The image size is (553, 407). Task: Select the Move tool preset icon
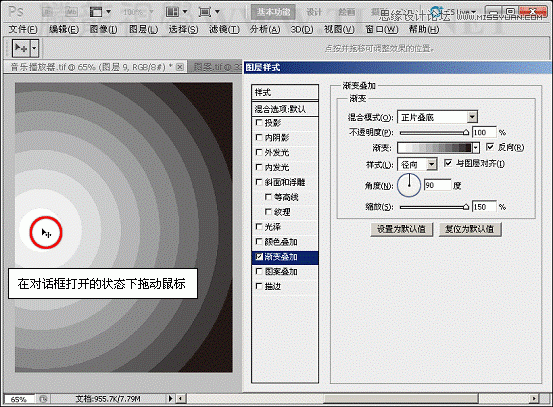pos(21,48)
